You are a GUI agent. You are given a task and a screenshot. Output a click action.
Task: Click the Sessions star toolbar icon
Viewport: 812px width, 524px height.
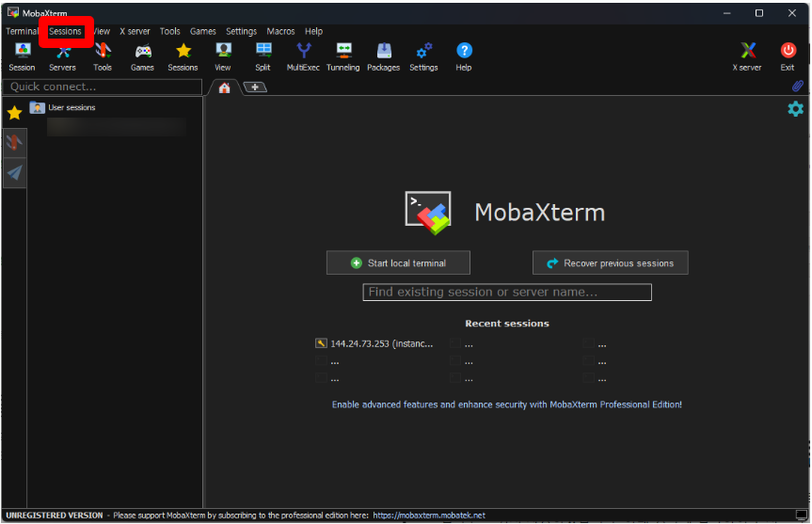(x=183, y=57)
